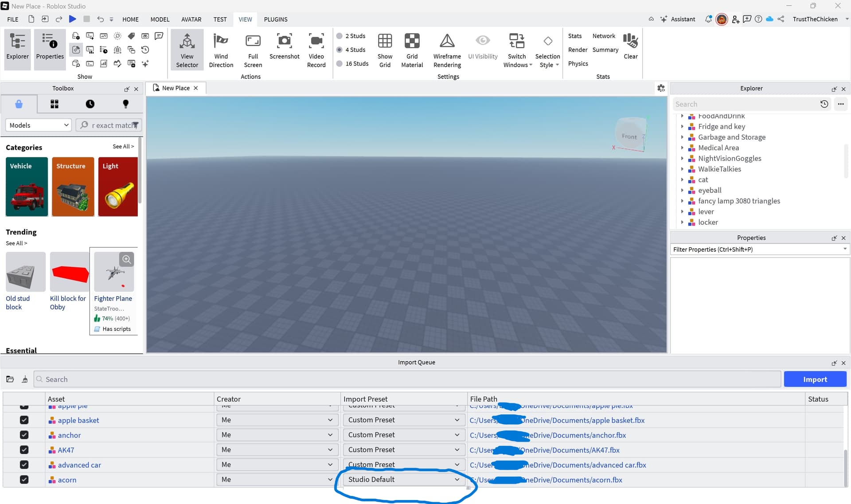Open Physics stats
The image size is (851, 504).
pos(578,63)
